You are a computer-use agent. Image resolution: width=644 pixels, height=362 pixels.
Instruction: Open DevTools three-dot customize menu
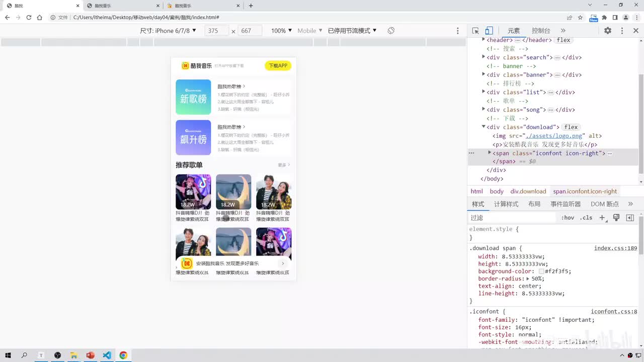click(x=622, y=31)
